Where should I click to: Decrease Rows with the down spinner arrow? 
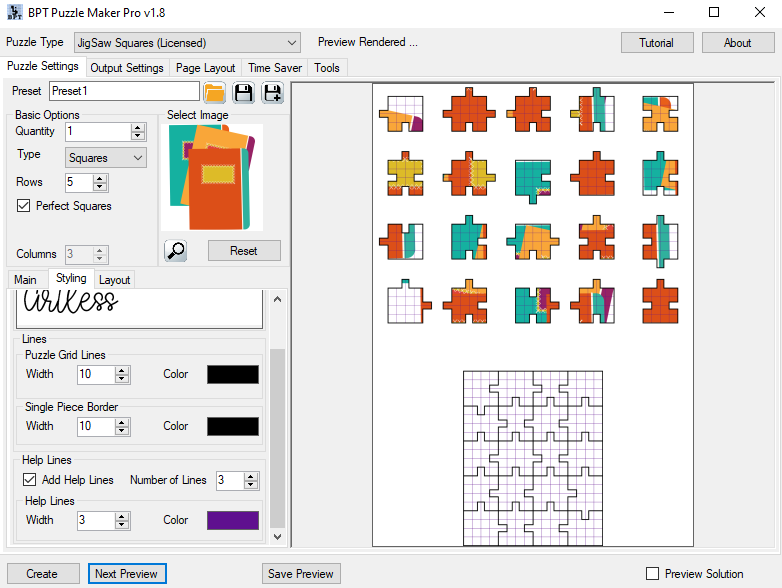(x=99, y=187)
